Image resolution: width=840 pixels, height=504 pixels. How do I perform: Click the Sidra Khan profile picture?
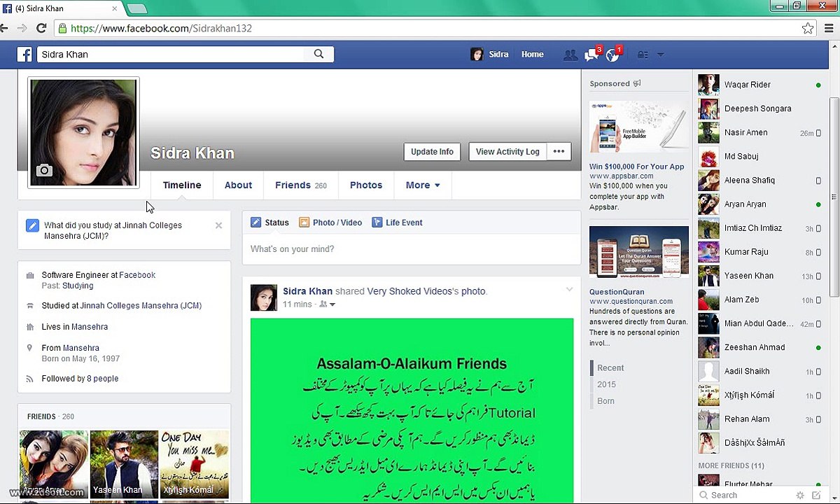83,132
